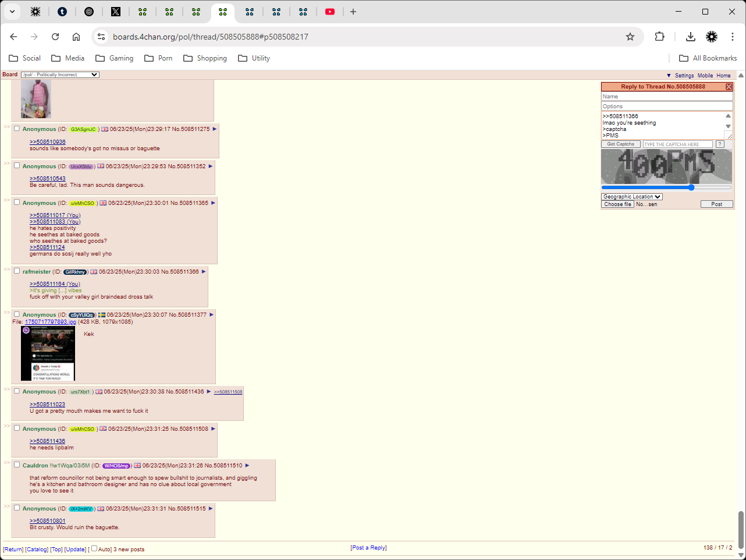Click the [Catalog] link at page bottom
Viewport: 746px width, 560px height.
point(37,550)
